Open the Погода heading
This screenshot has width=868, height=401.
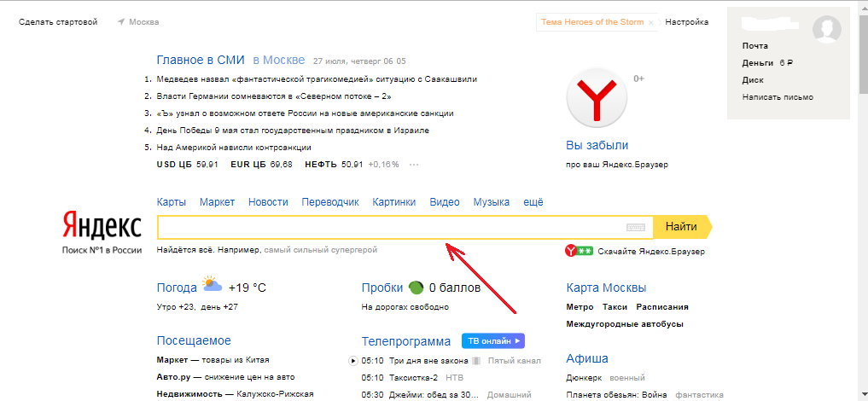tap(177, 288)
